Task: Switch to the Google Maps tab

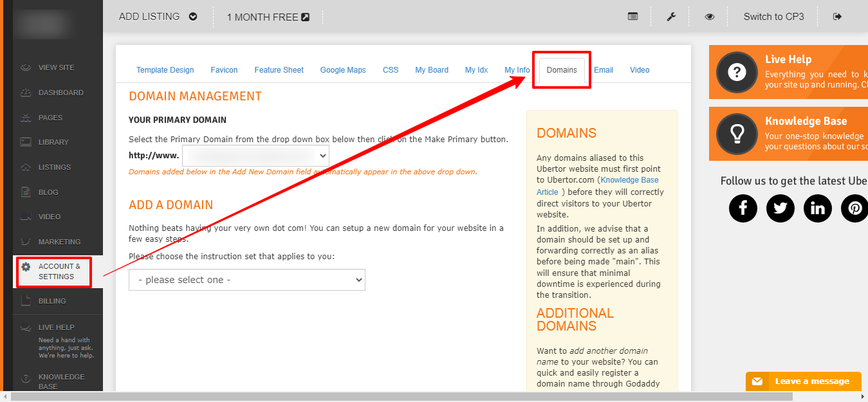Action: 343,70
